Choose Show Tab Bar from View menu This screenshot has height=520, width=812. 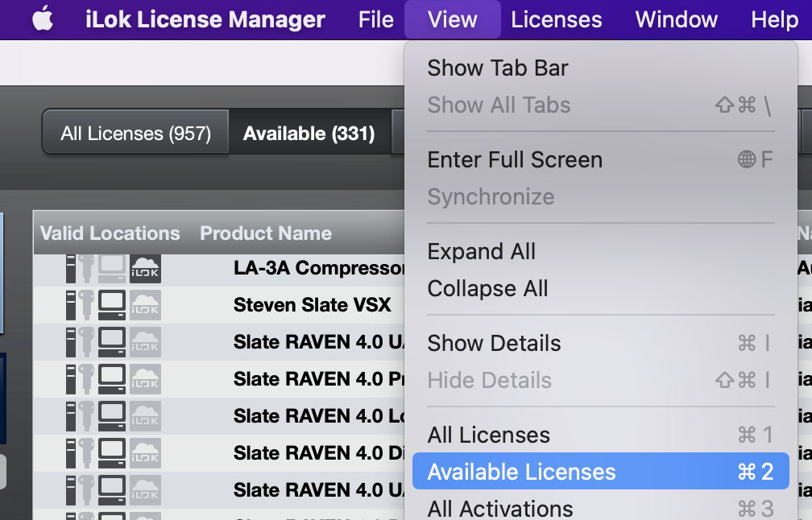[601, 68]
